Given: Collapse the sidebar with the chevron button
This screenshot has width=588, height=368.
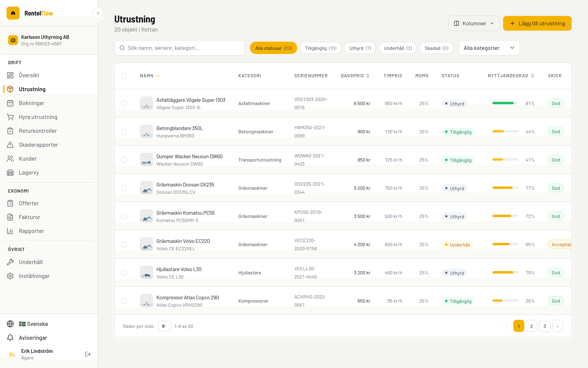Looking at the screenshot, I should tap(98, 13).
